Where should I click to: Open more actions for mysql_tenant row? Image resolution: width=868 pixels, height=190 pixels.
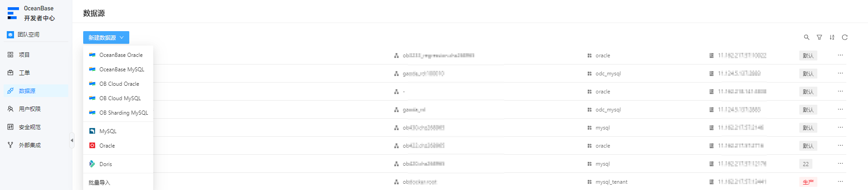pos(840,181)
